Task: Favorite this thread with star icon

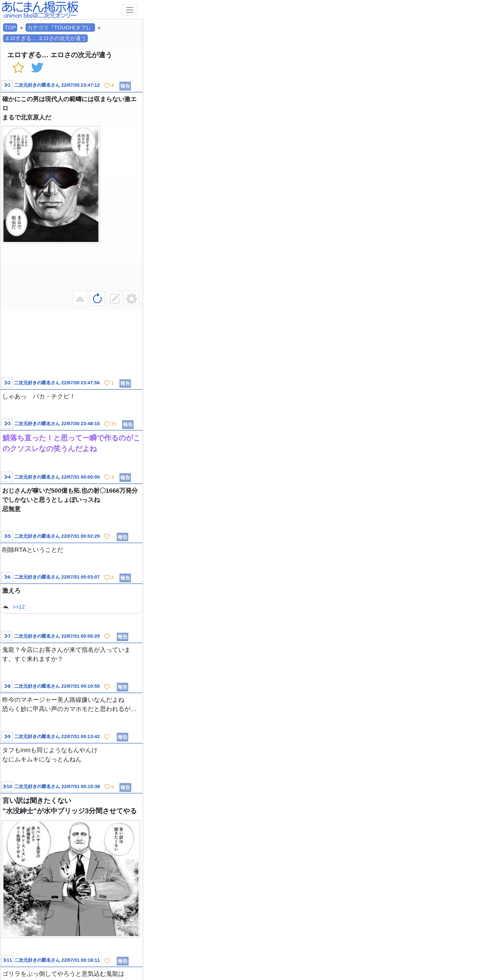Action: [18, 68]
